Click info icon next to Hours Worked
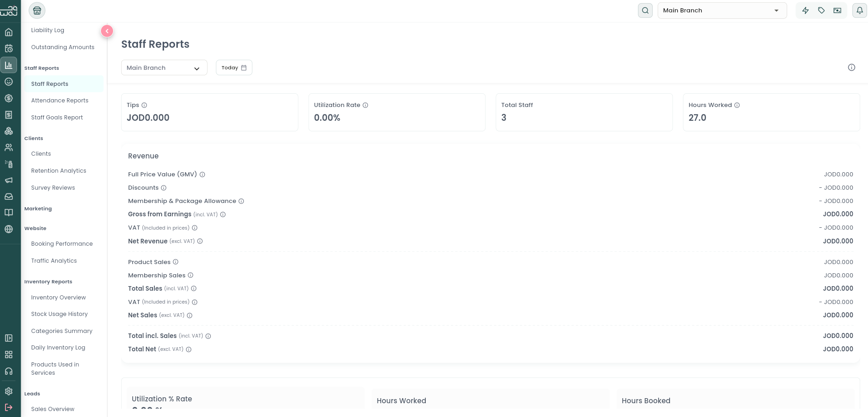This screenshot has width=868, height=417. pos(737,105)
